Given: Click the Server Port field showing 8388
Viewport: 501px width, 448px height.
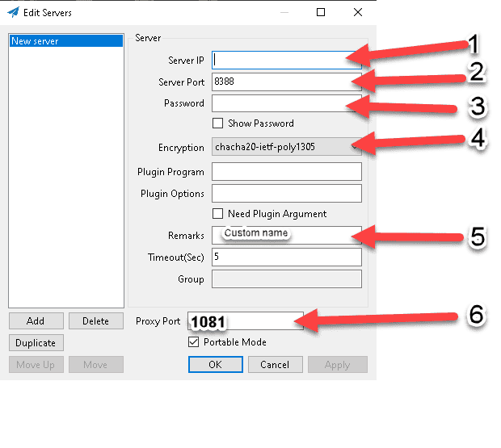Looking at the screenshot, I should (x=287, y=82).
